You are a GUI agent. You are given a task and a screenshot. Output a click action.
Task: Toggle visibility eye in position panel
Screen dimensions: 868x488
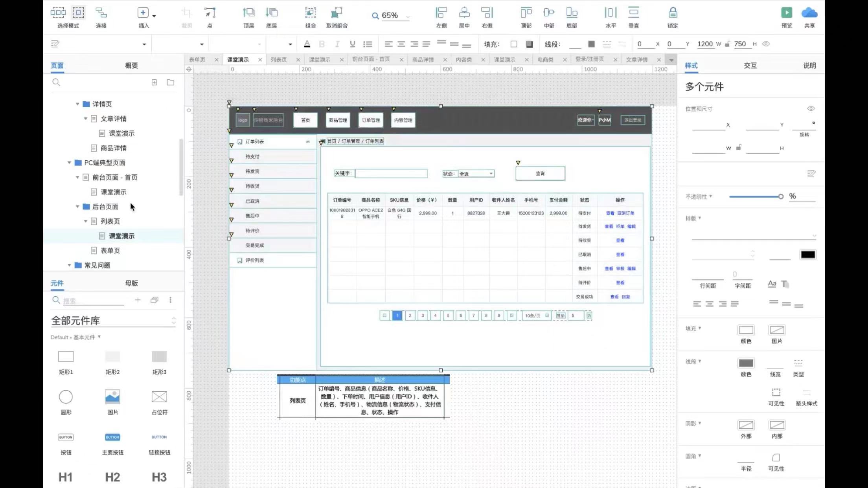[x=811, y=108]
